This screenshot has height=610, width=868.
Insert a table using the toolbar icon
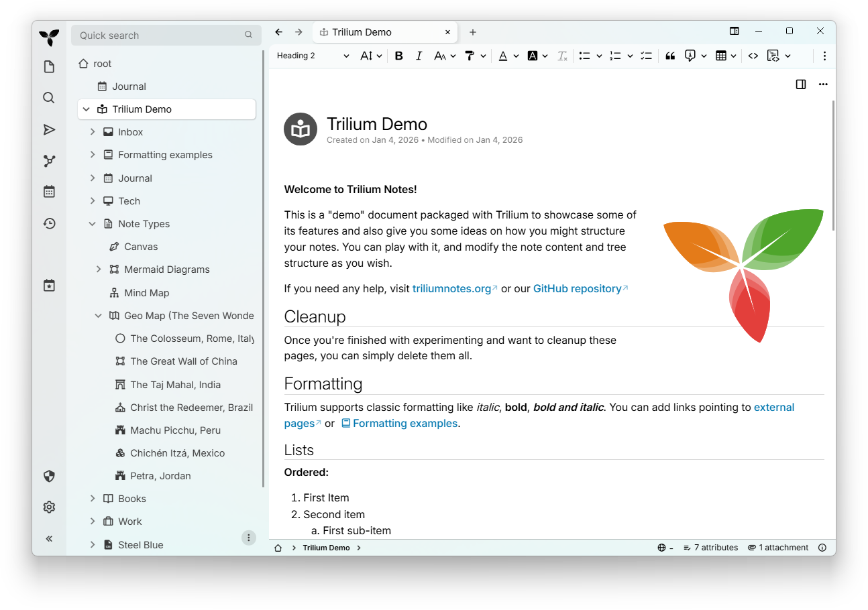pos(722,56)
